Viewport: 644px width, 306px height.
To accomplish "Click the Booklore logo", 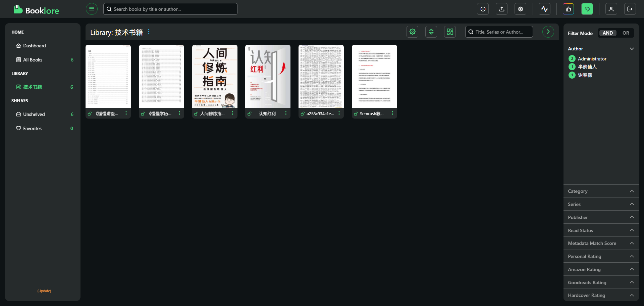I will pyautogui.click(x=36, y=9).
